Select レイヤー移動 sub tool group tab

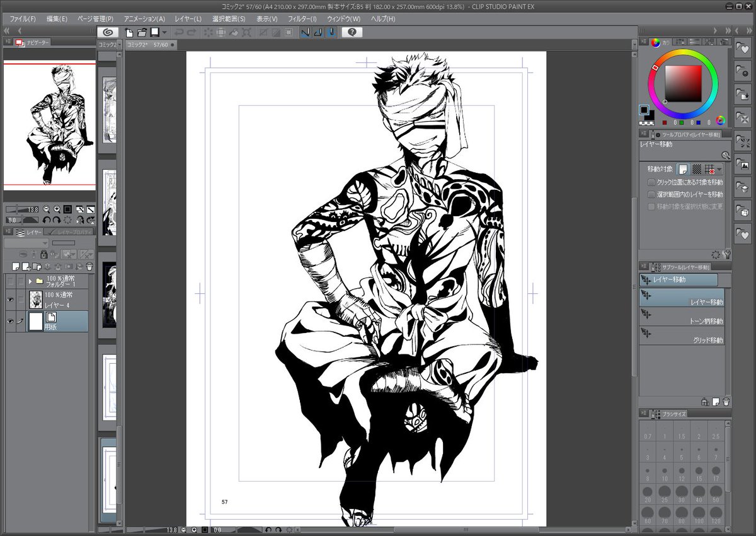coord(678,279)
